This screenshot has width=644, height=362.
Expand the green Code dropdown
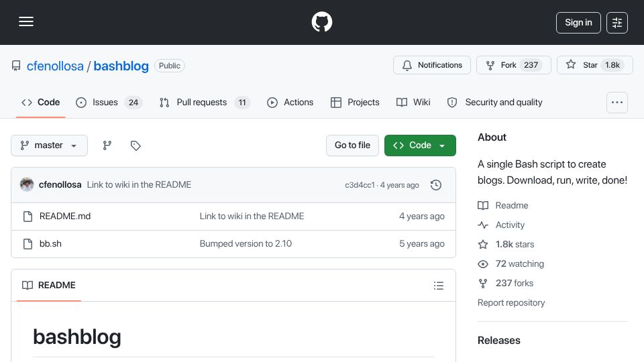[x=420, y=145]
